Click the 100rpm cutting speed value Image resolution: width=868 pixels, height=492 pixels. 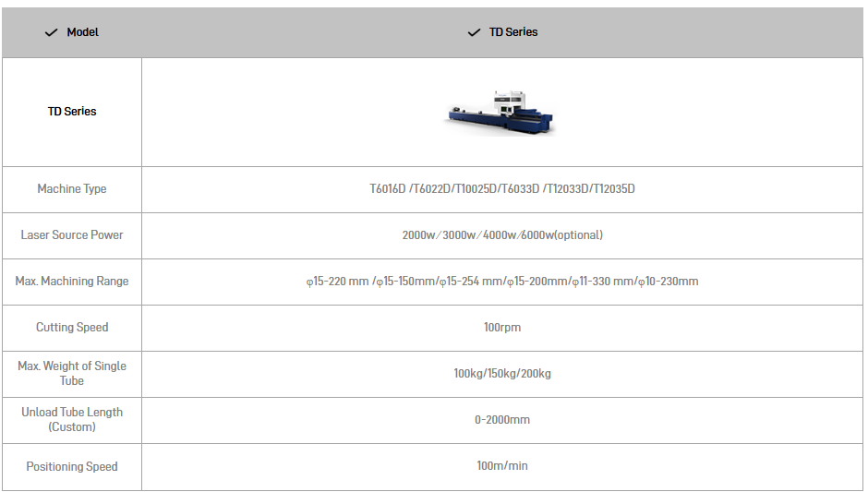(x=502, y=328)
